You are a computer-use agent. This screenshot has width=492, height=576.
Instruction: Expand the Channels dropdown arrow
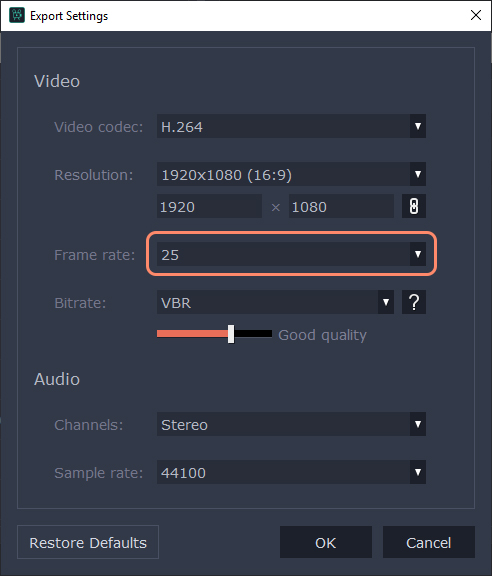click(418, 424)
